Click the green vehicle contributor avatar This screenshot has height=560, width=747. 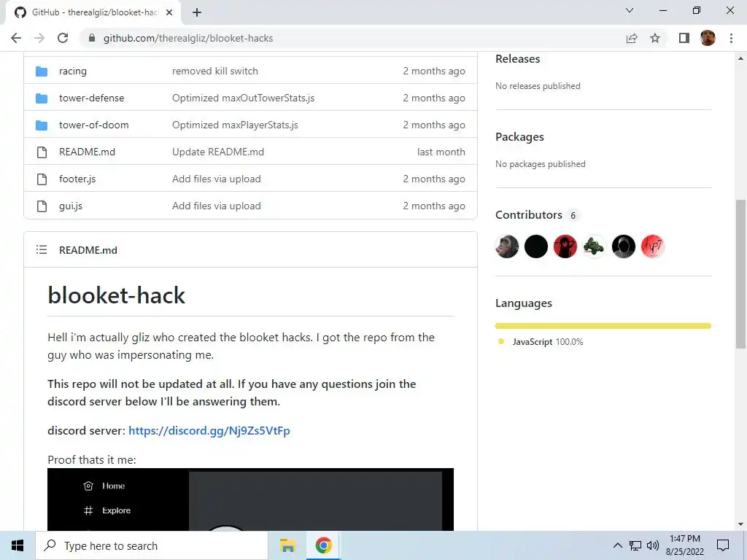595,246
